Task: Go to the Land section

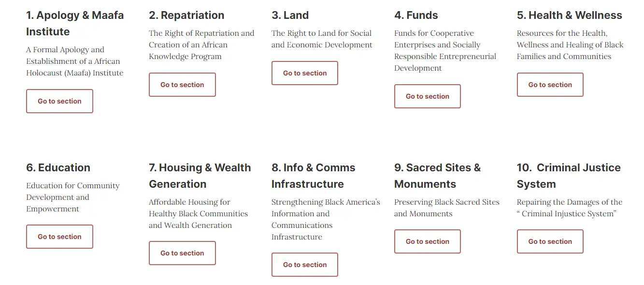Action: (x=305, y=73)
